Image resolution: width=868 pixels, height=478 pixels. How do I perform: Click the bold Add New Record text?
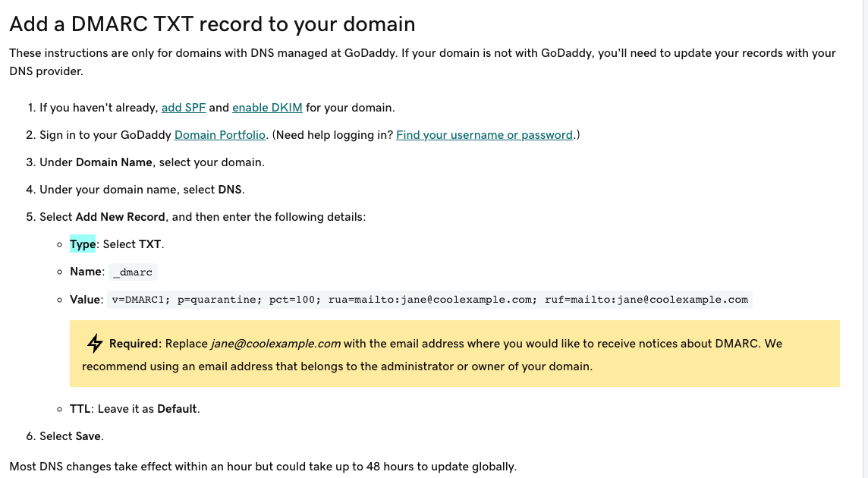click(x=120, y=216)
